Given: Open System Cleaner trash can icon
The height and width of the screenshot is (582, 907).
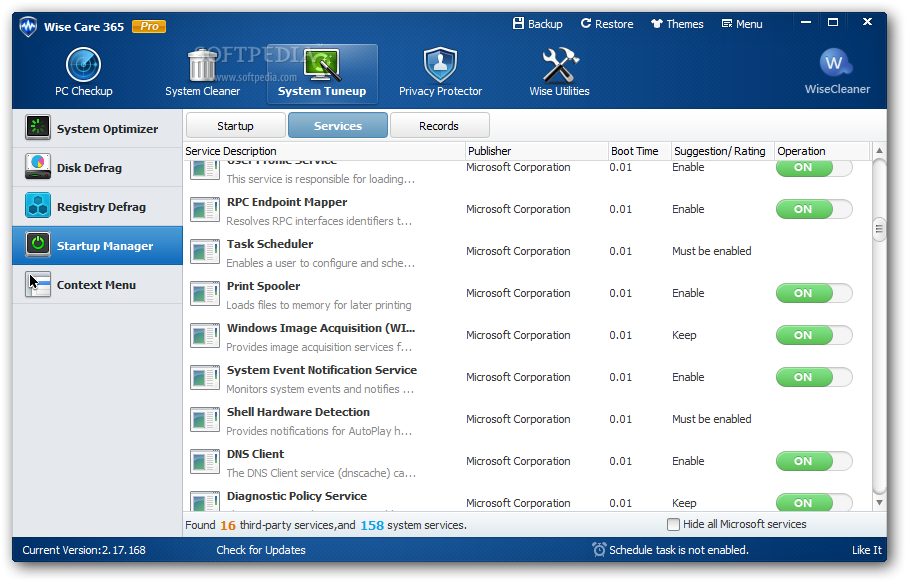Looking at the screenshot, I should click(x=202, y=65).
